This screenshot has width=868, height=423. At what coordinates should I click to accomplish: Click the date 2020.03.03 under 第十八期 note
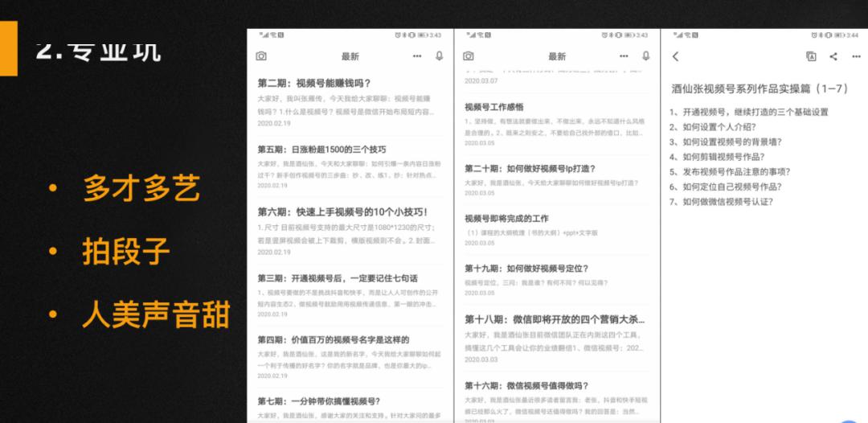pos(481,359)
